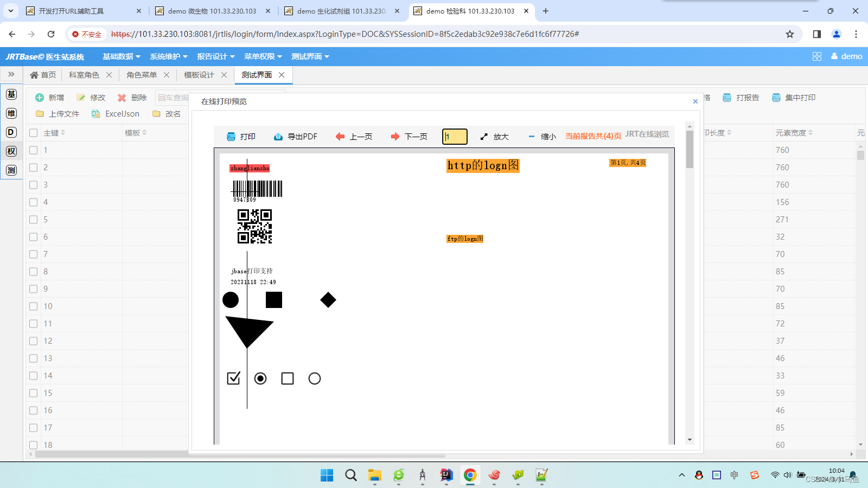Click horizontal scrollbar under the table
The height and width of the screenshot is (488, 868).
240,455
